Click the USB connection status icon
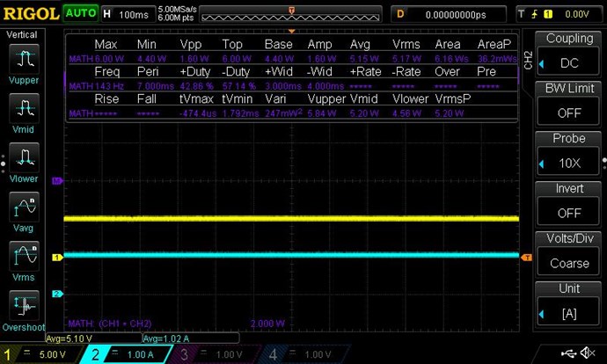The width and height of the screenshot is (607, 364). [x=568, y=353]
